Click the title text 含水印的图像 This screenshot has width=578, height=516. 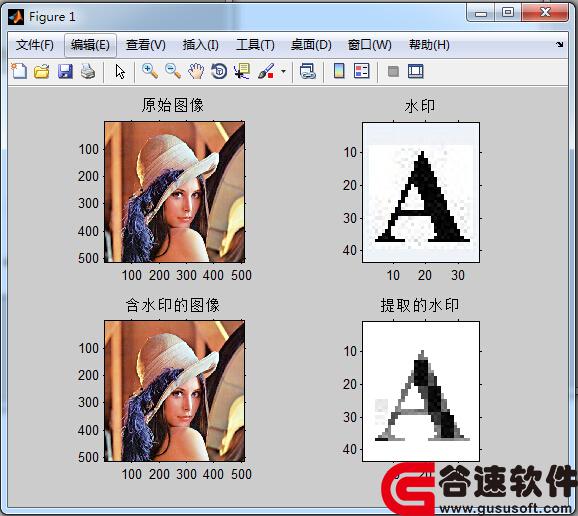click(173, 305)
